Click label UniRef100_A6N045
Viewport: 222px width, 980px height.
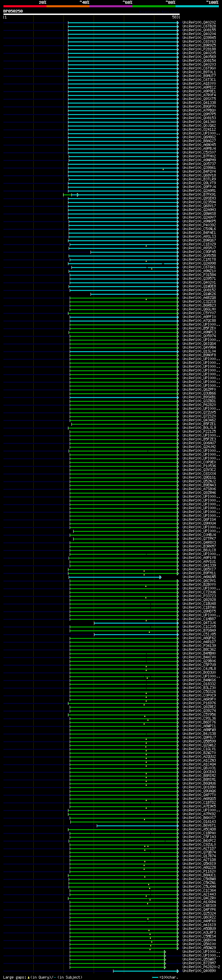pos(199,145)
